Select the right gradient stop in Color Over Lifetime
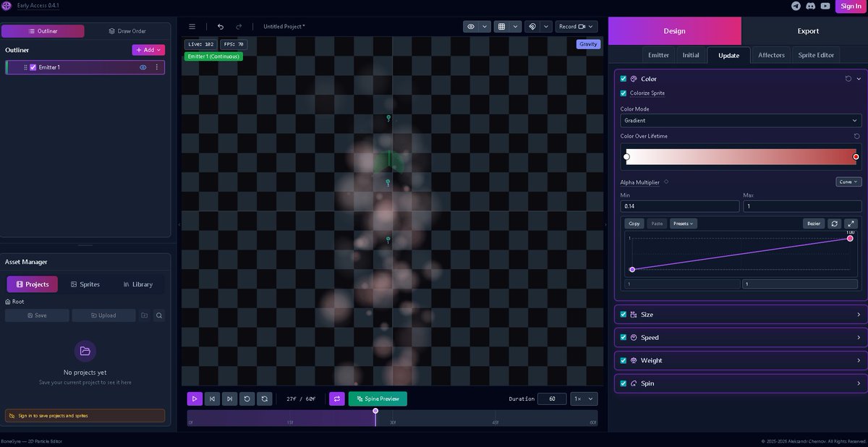Screen dimensions: 868x447 pos(856,156)
